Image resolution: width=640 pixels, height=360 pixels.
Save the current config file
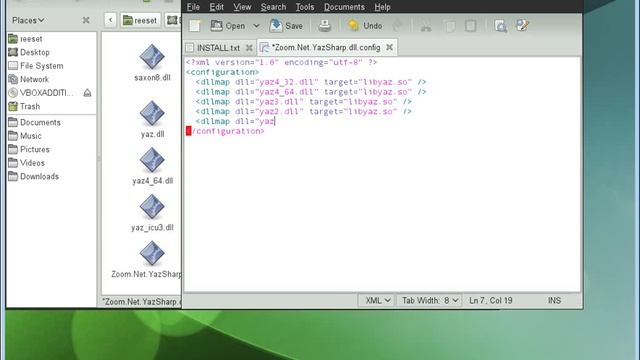tap(286, 26)
